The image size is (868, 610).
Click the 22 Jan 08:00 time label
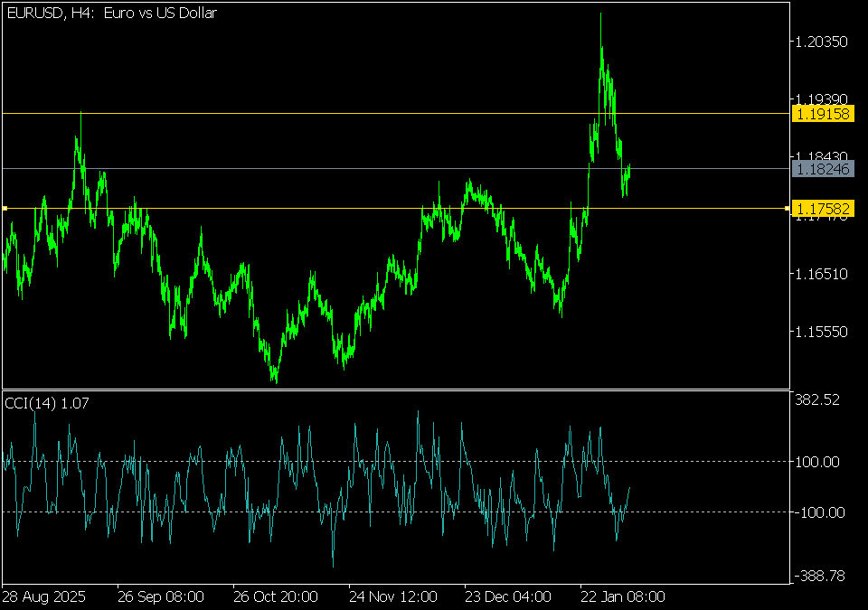tap(623, 597)
